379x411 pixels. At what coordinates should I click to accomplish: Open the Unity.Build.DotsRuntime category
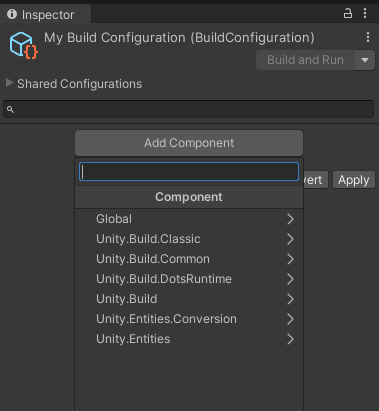(x=189, y=279)
